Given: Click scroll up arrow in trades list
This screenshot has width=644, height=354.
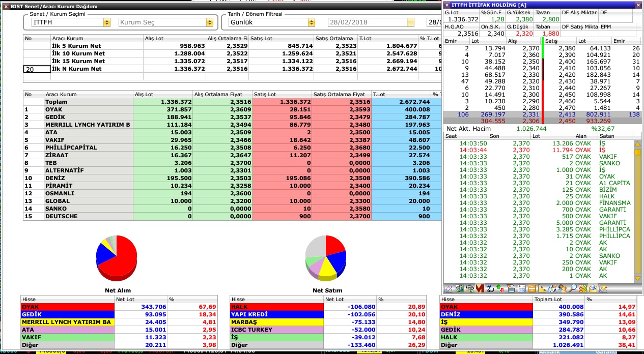Looking at the screenshot, I should click(x=637, y=145).
